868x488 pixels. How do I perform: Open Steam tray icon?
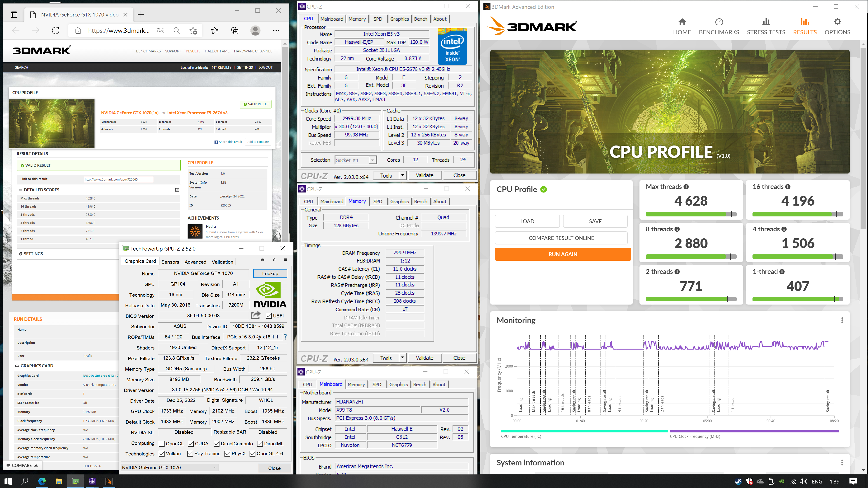[738, 482]
